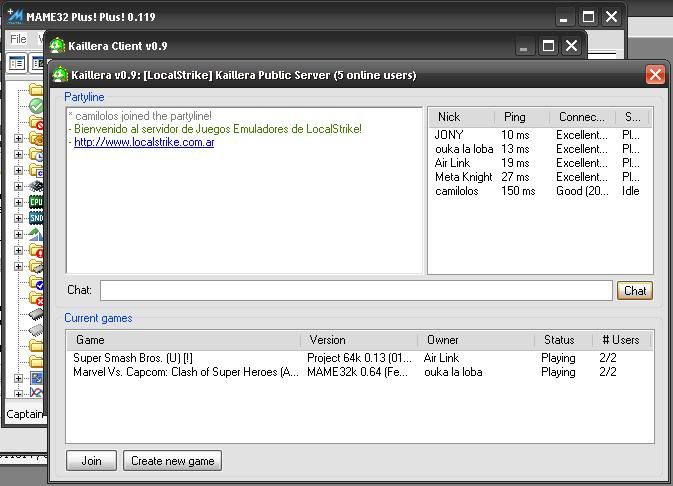
Task: Select the topmost plain folder in MAME32 tree
Action: pyautogui.click(x=36, y=89)
